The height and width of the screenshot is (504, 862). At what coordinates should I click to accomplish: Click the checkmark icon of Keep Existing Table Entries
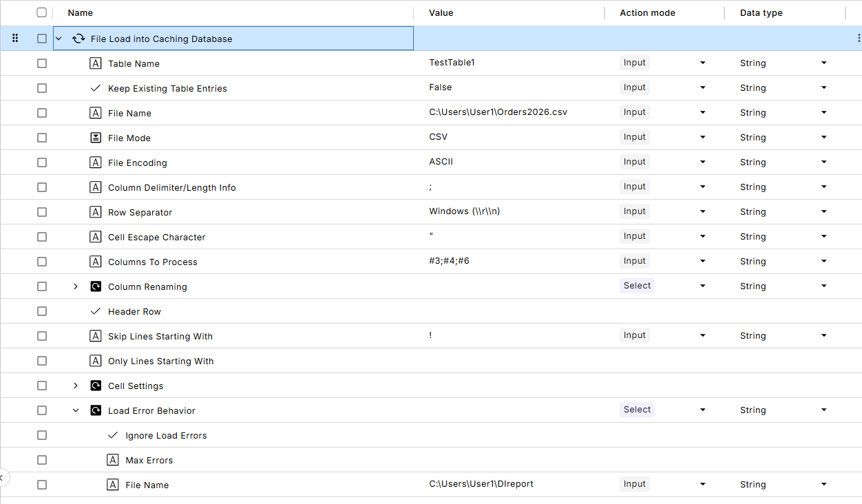tap(96, 88)
